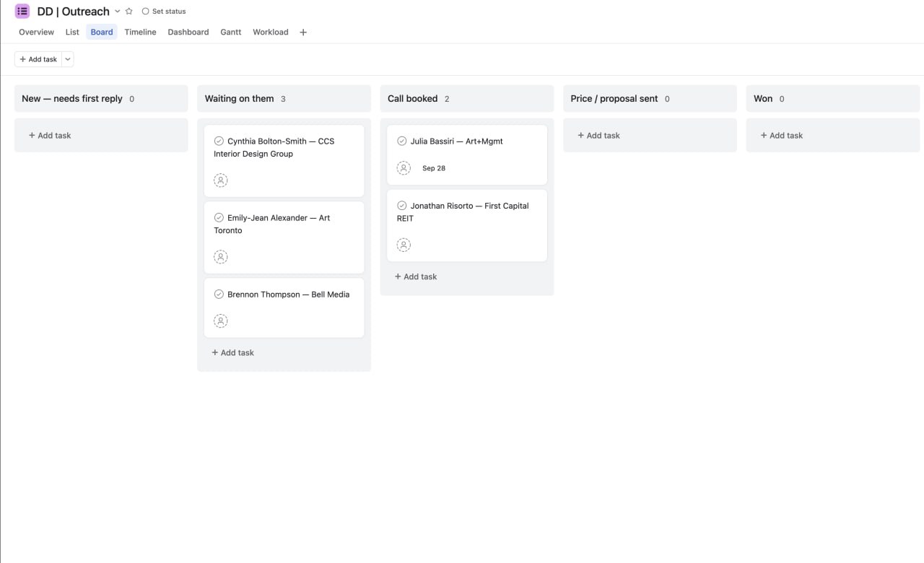Mark Brennon Thompson task complete

tap(219, 294)
